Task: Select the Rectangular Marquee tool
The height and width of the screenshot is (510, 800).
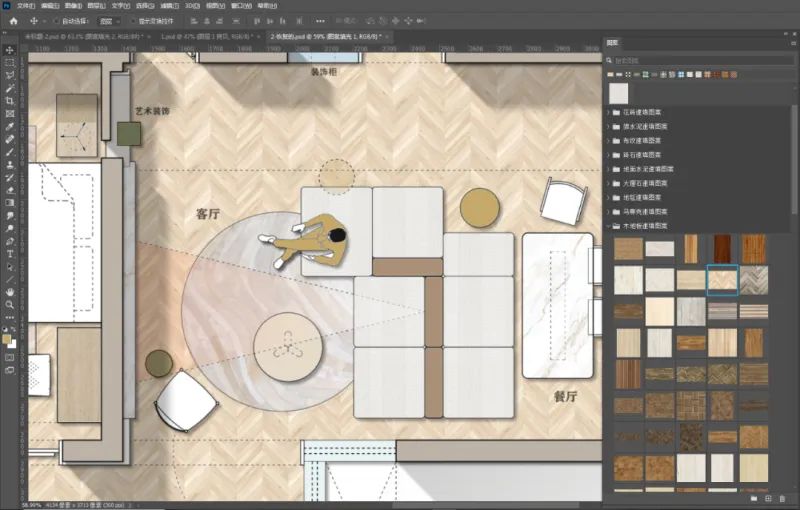Action: 10,62
